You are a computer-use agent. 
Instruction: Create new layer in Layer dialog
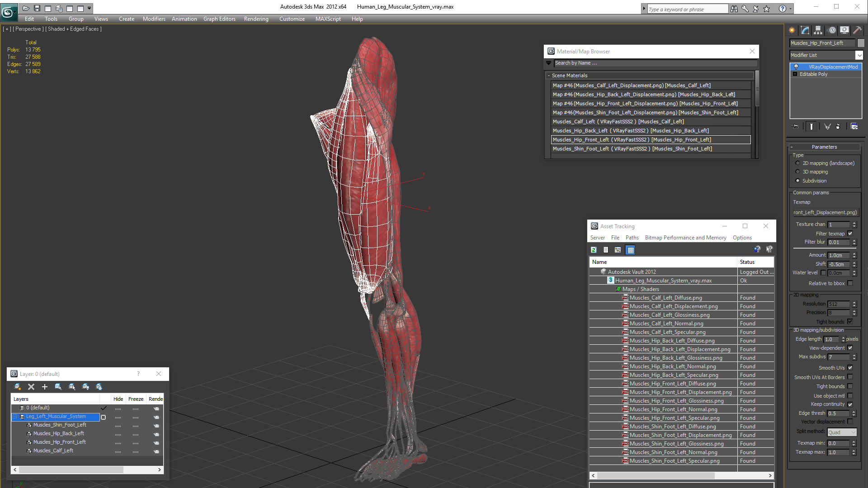pyautogui.click(x=18, y=387)
